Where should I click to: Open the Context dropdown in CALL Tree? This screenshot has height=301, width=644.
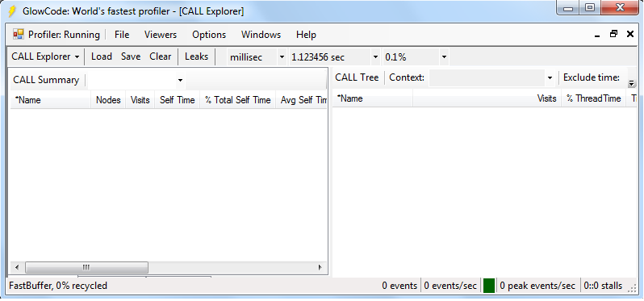click(x=550, y=77)
